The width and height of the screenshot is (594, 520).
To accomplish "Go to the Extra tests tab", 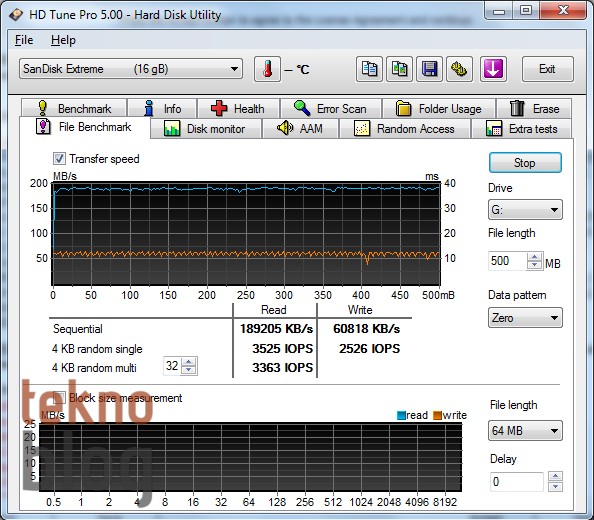I will coord(522,129).
